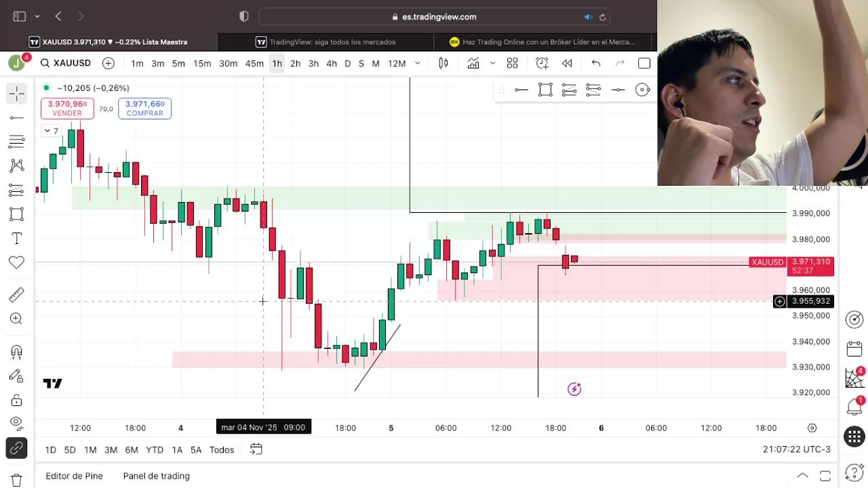Click the COMPRAR buy price button
868x488 pixels.
144,108
